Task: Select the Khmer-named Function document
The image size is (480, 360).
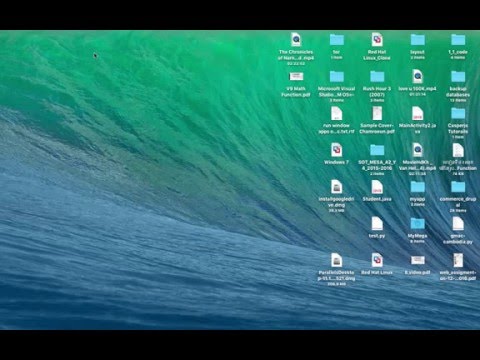Action: [458, 150]
